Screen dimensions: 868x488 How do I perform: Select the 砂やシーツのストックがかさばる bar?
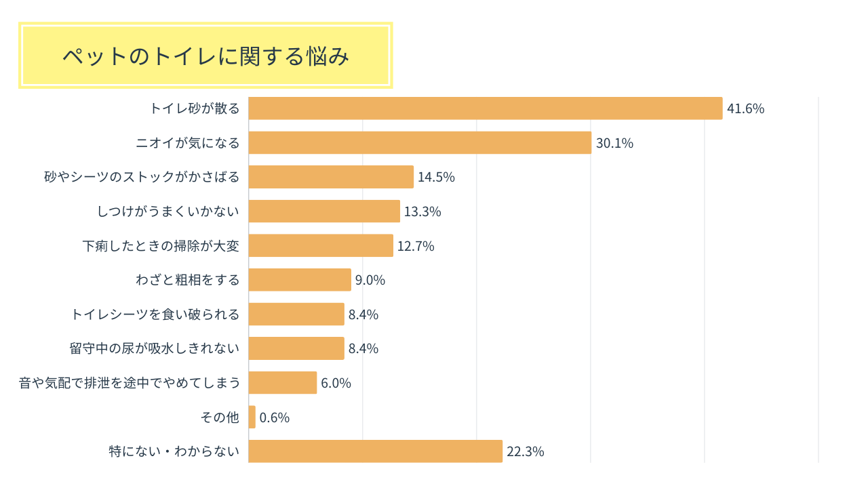click(x=331, y=177)
